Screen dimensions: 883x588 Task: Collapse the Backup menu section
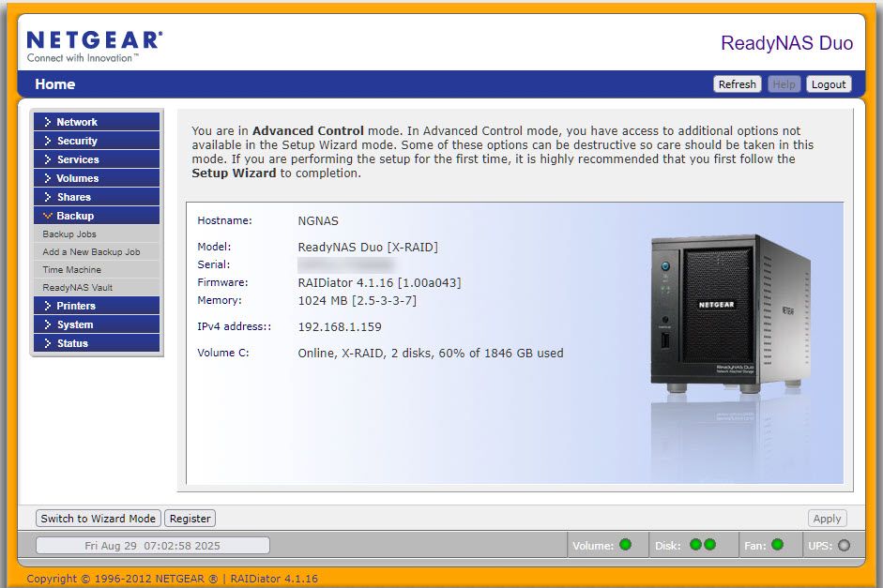pos(97,216)
